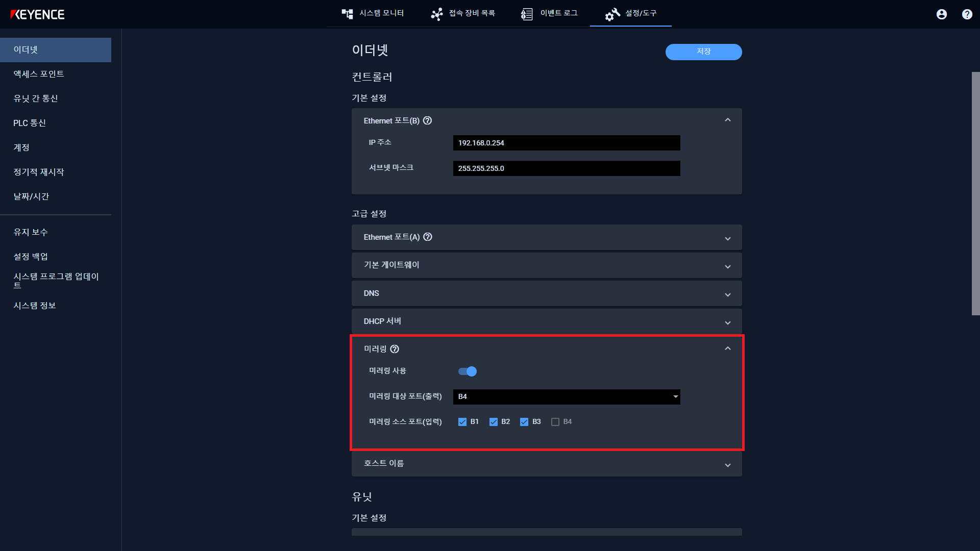
Task: Switch to 이벤트 로그 tab
Action: (549, 13)
